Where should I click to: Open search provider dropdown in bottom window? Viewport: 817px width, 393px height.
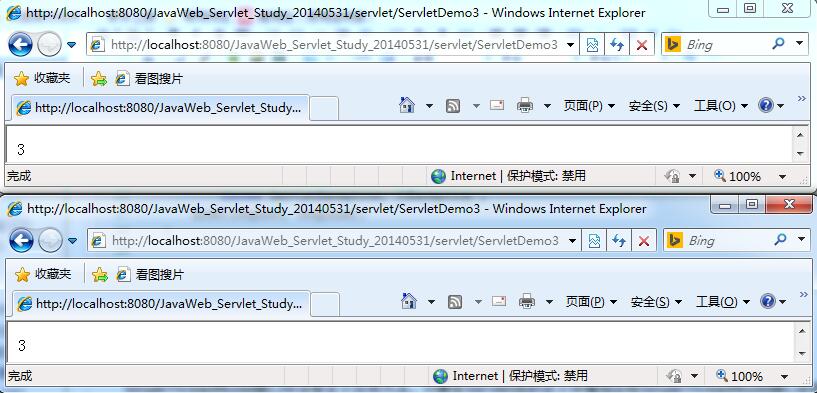point(802,240)
